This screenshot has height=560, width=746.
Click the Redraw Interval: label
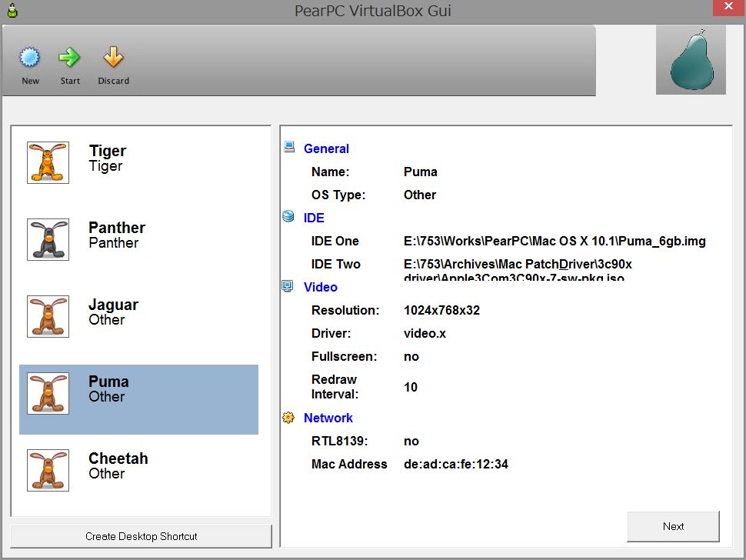point(335,387)
